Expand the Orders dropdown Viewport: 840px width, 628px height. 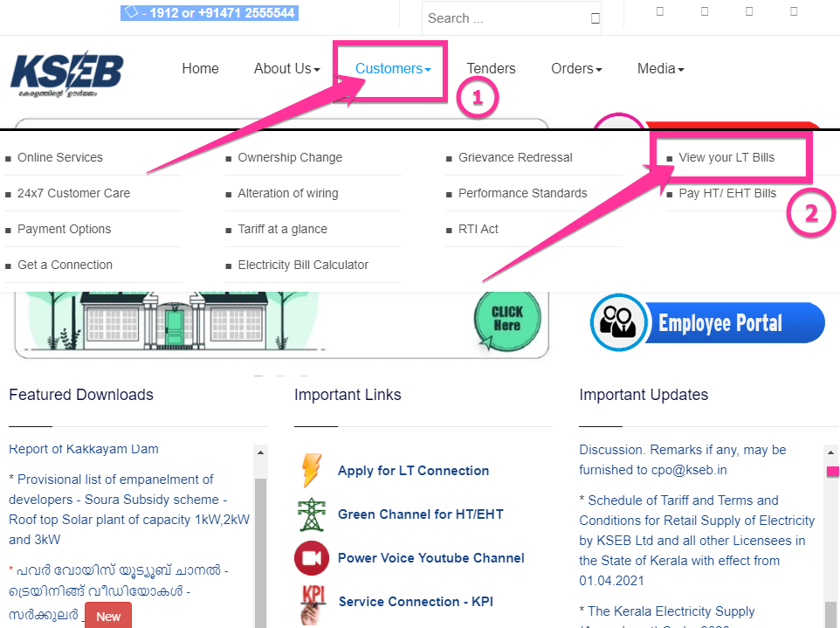[x=576, y=69]
